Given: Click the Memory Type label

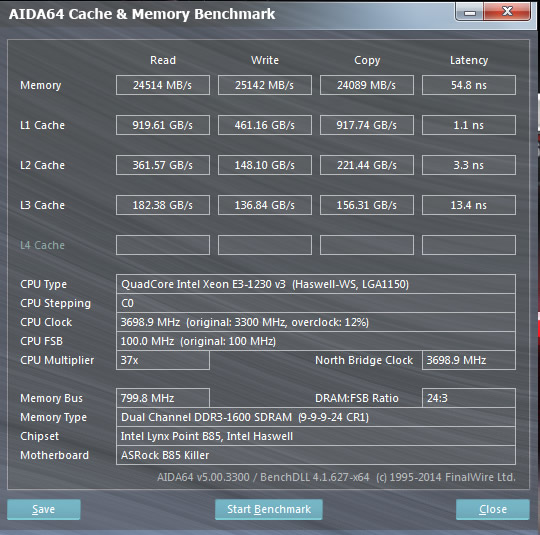Looking at the screenshot, I should 53,417.
